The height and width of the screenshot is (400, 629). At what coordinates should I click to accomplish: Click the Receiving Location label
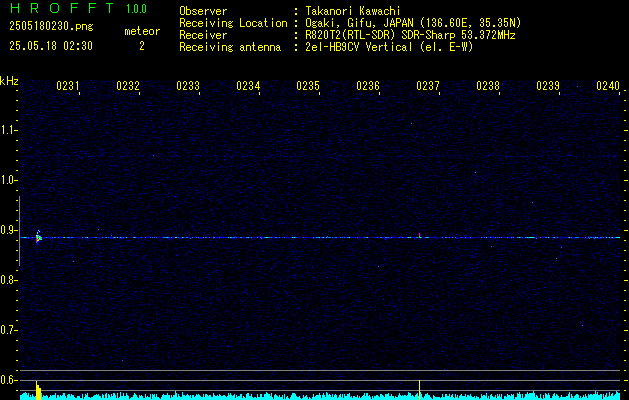coord(233,23)
